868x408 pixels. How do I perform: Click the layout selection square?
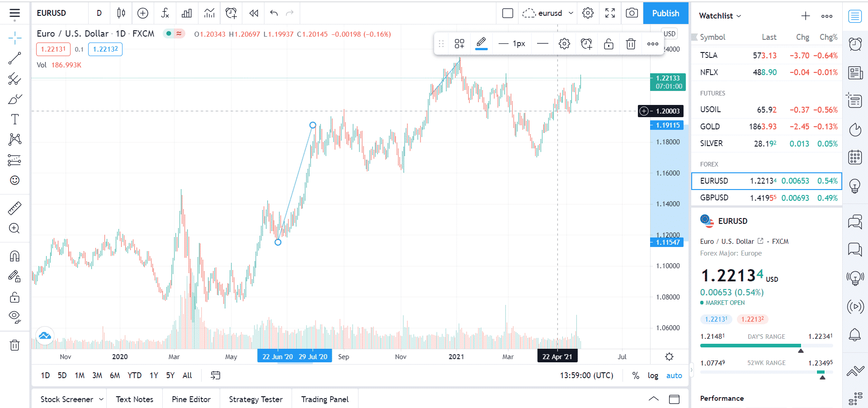point(508,13)
